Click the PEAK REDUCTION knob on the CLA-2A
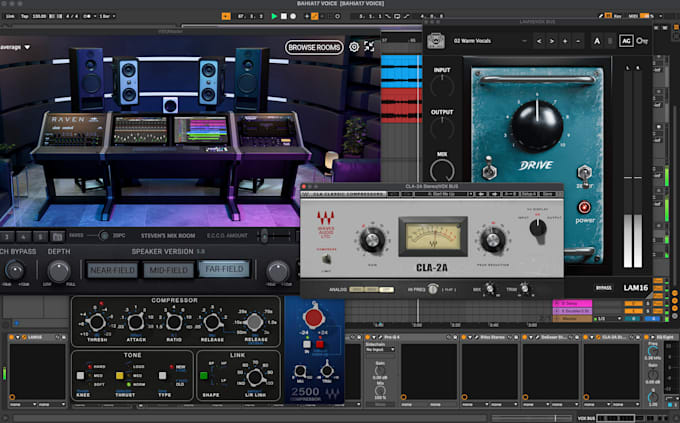The image size is (680, 423). click(493, 239)
